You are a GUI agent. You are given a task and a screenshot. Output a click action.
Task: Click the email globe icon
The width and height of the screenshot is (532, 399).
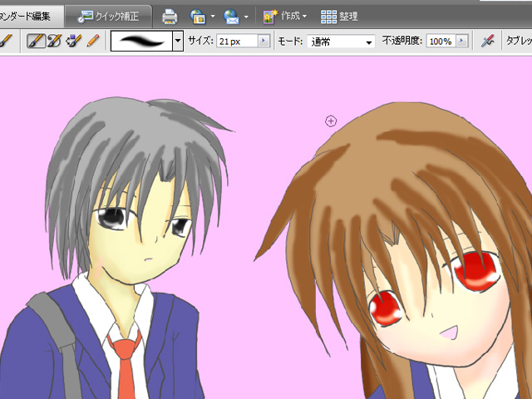231,17
